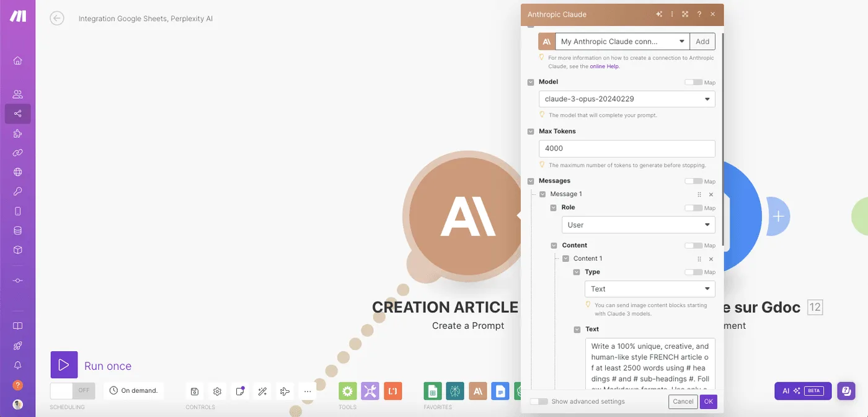Open the more controls ellipsis
Viewport: 868px width, 417px height.
tap(308, 391)
